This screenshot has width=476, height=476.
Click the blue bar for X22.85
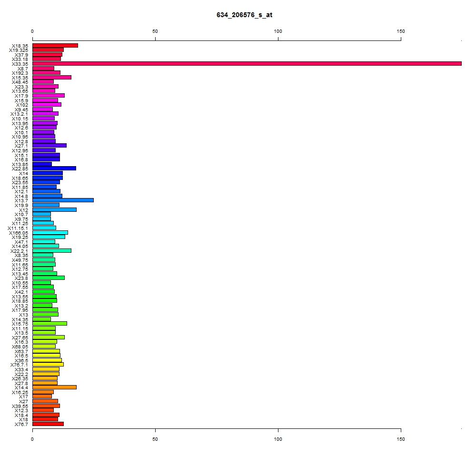point(54,168)
